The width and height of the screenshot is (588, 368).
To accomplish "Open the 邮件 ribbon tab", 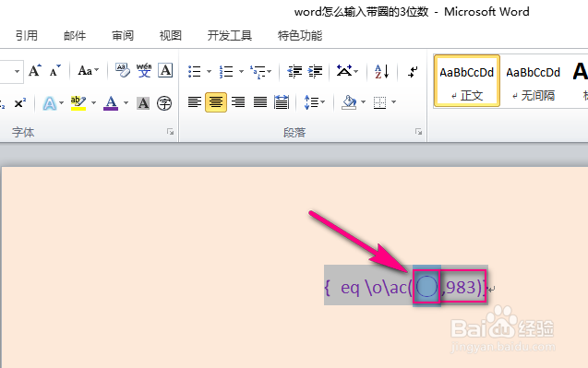I will (x=75, y=36).
